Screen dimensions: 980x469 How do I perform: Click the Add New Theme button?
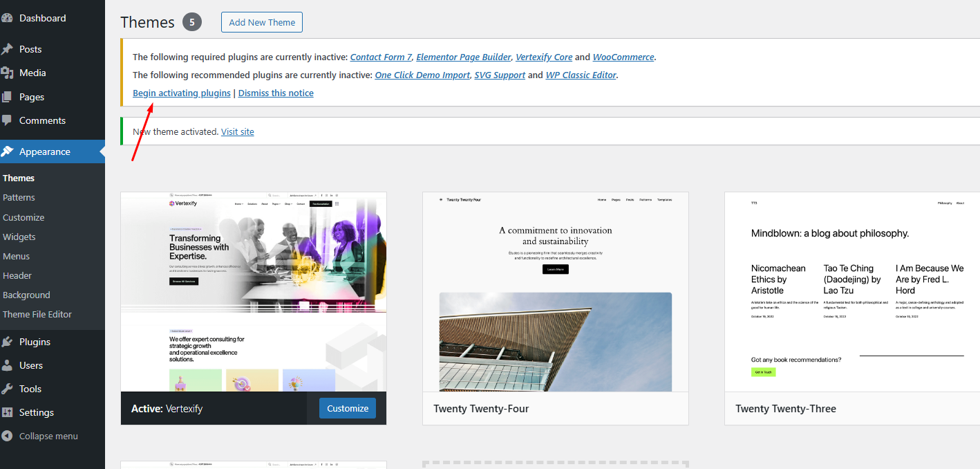click(x=262, y=22)
